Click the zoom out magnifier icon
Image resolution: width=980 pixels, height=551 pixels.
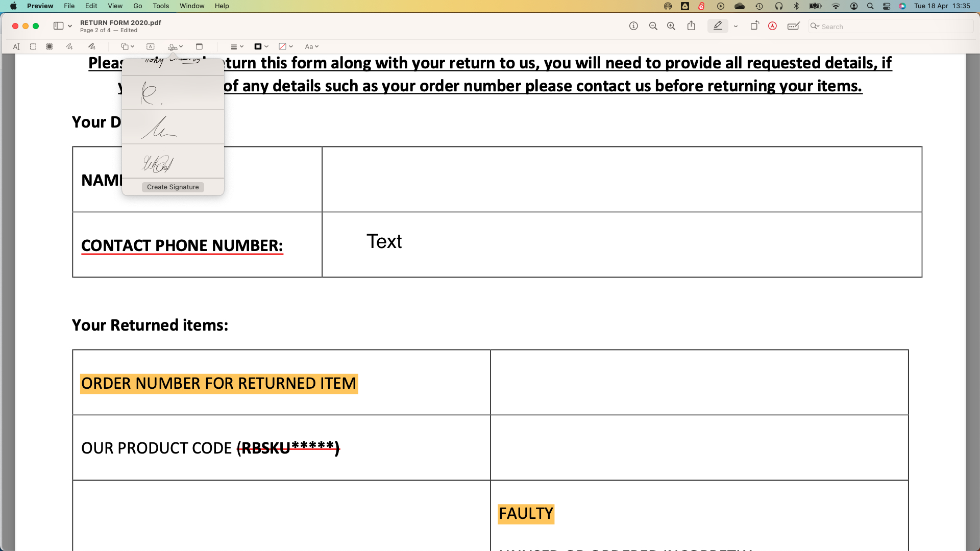[x=652, y=26]
